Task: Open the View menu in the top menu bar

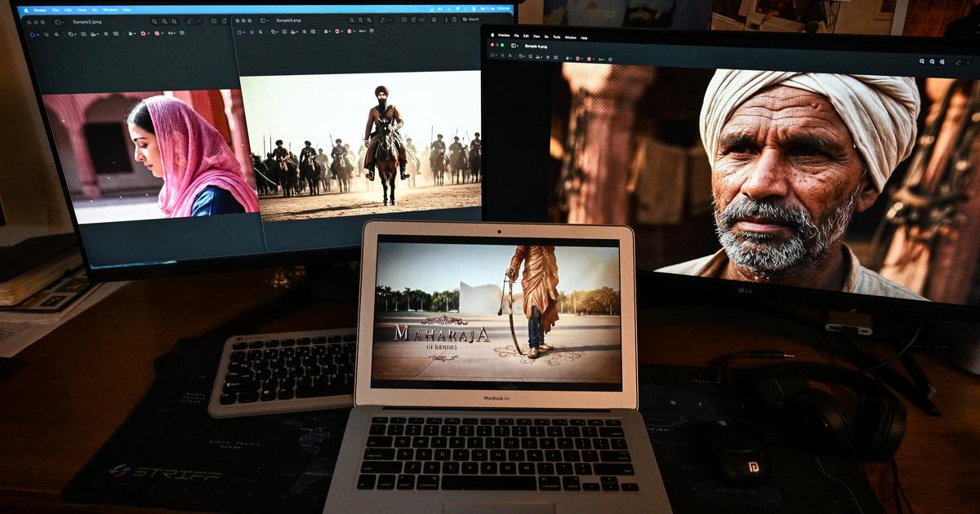Action: click(x=81, y=10)
